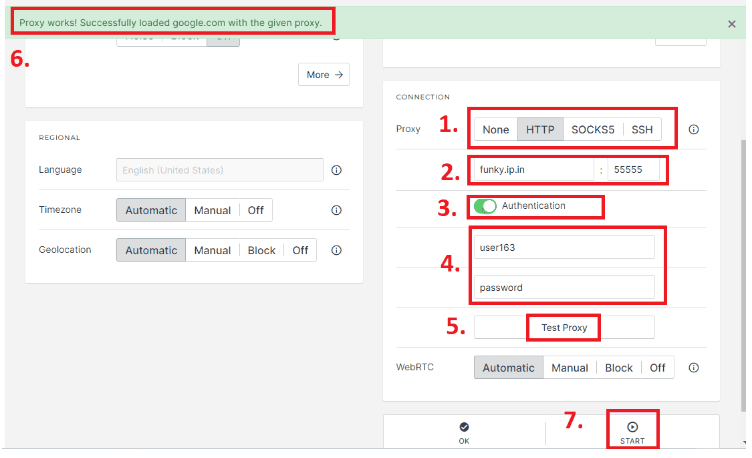
Task: Open the Language selection field
Action: click(220, 170)
